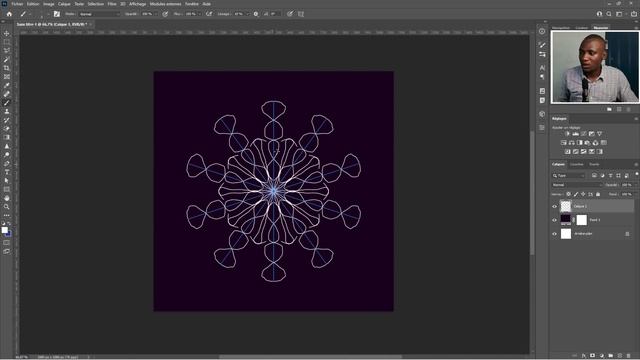Click the Home icon in options bar

[9, 14]
